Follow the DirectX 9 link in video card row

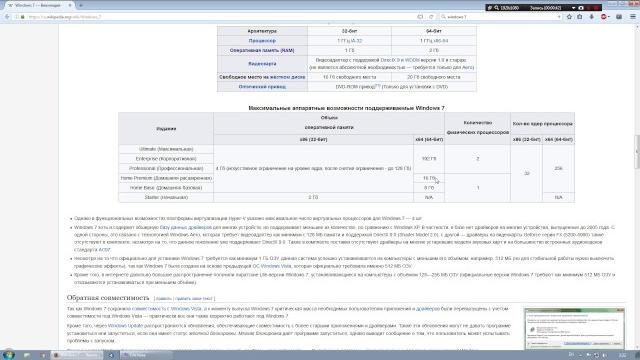click(391, 60)
